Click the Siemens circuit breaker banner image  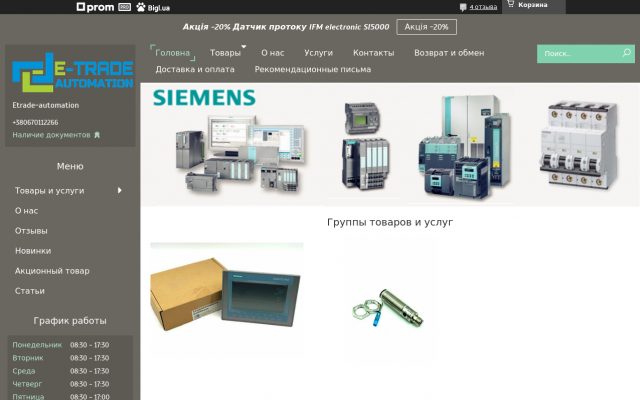coord(579,145)
